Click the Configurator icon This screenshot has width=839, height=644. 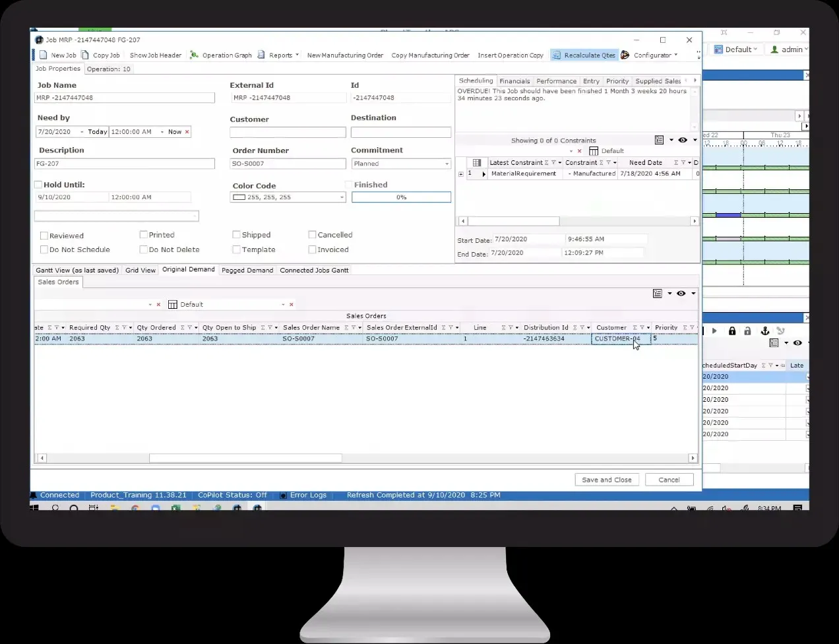[625, 55]
